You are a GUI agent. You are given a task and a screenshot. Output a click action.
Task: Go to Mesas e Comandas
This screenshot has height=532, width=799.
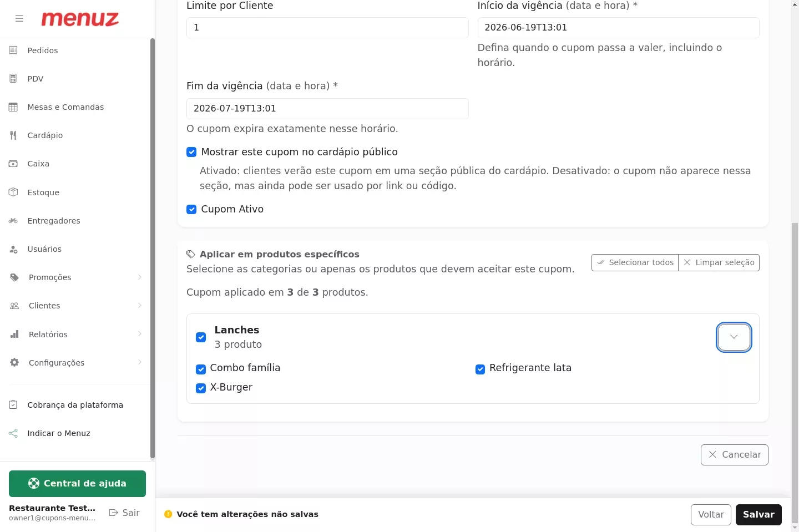pyautogui.click(x=75, y=107)
